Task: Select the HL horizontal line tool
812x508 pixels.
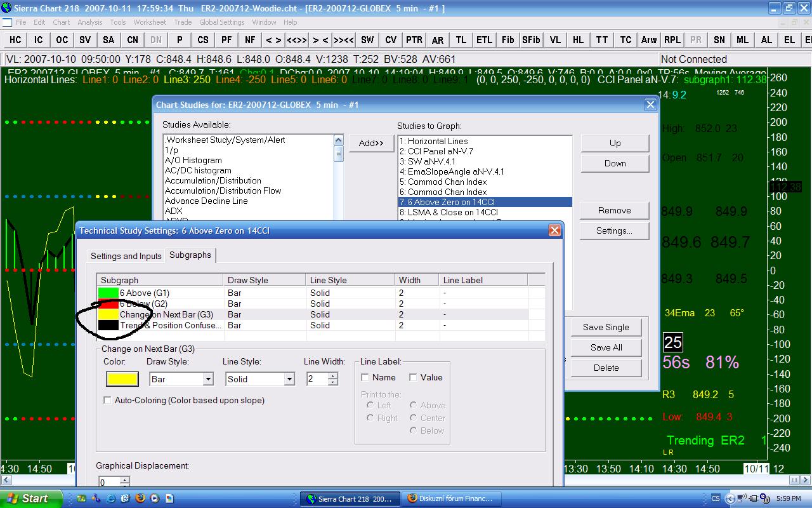Action: [578, 39]
